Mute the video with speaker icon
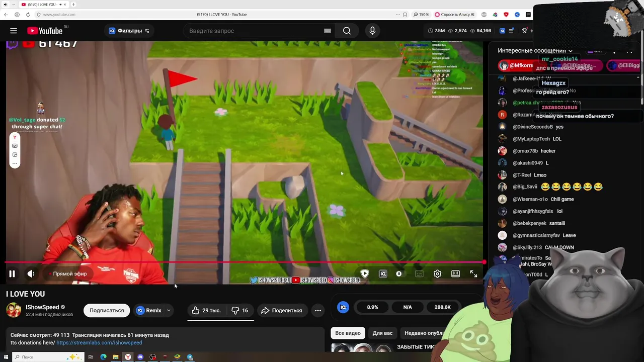The width and height of the screenshot is (644, 362). click(x=31, y=274)
